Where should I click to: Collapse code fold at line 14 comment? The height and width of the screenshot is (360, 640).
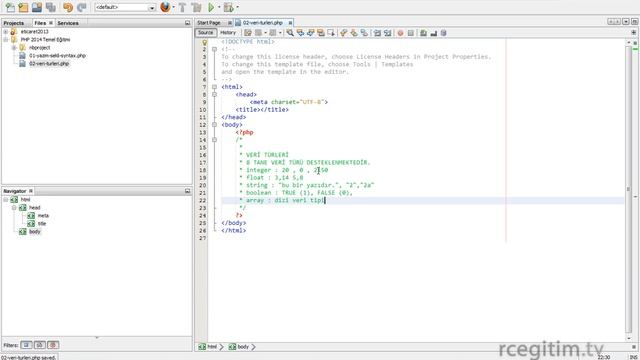tap(214, 140)
